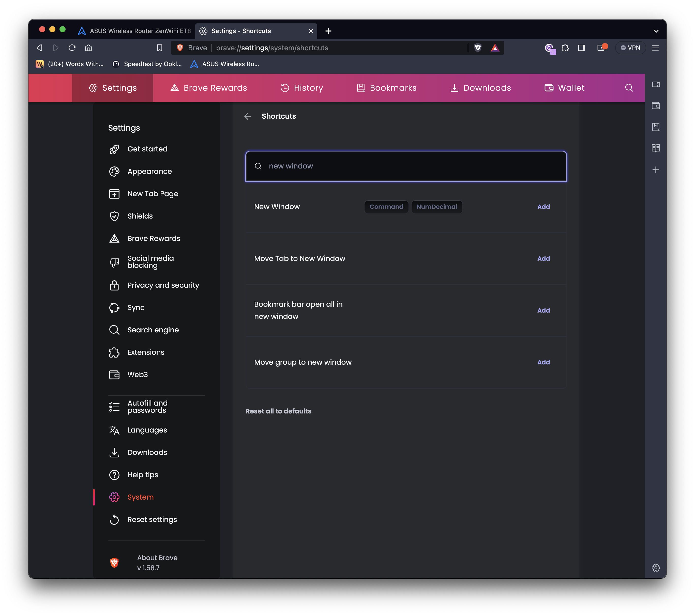695x616 pixels.
Task: Toggle the VPN button
Action: [630, 48]
